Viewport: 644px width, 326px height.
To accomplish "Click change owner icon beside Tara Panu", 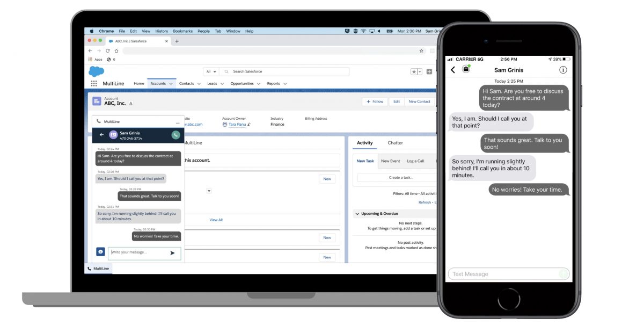I will 249,125.
